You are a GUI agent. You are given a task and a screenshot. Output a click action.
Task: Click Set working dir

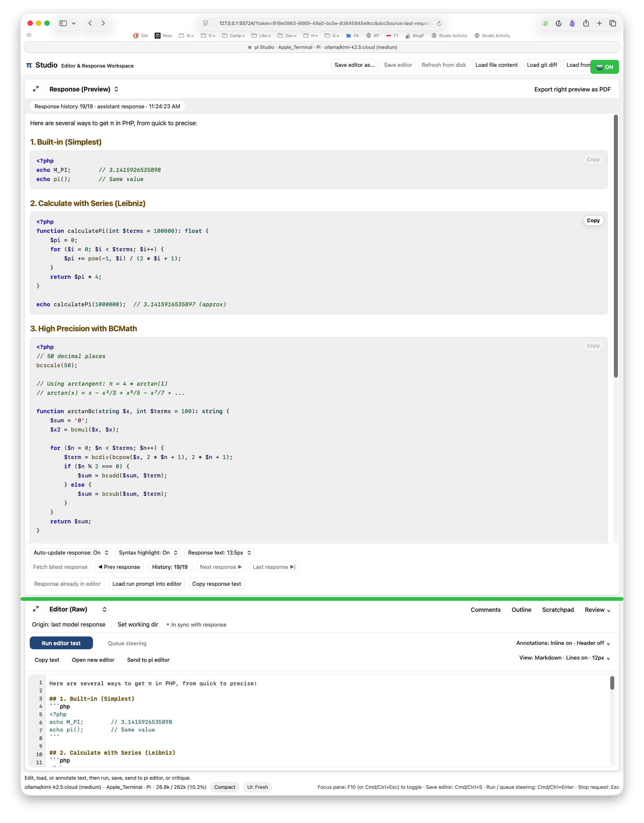click(x=138, y=624)
